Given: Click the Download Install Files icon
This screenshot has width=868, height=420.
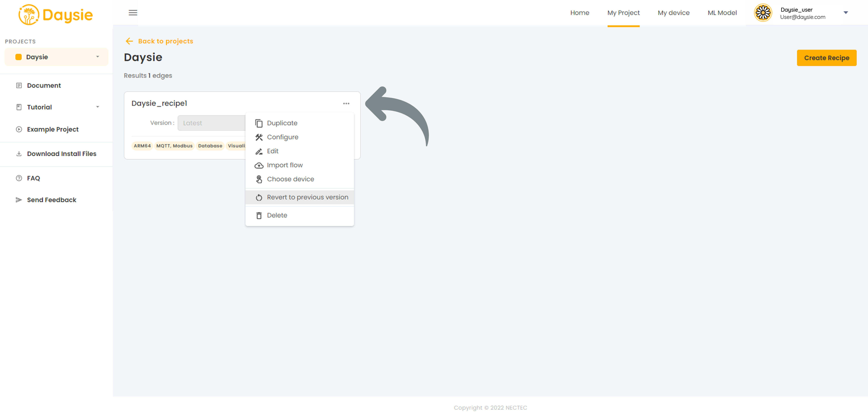Looking at the screenshot, I should 19,154.
